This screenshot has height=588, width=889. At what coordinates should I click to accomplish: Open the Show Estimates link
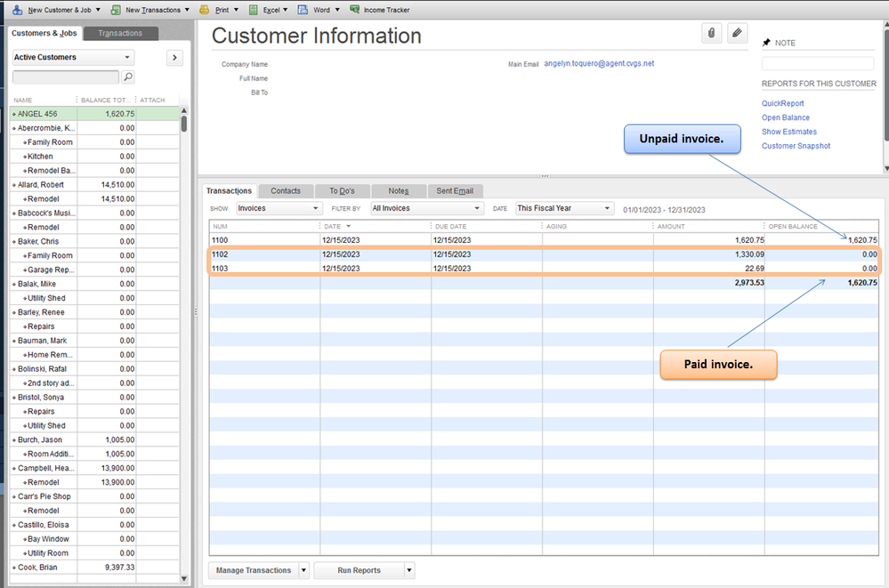(x=788, y=132)
